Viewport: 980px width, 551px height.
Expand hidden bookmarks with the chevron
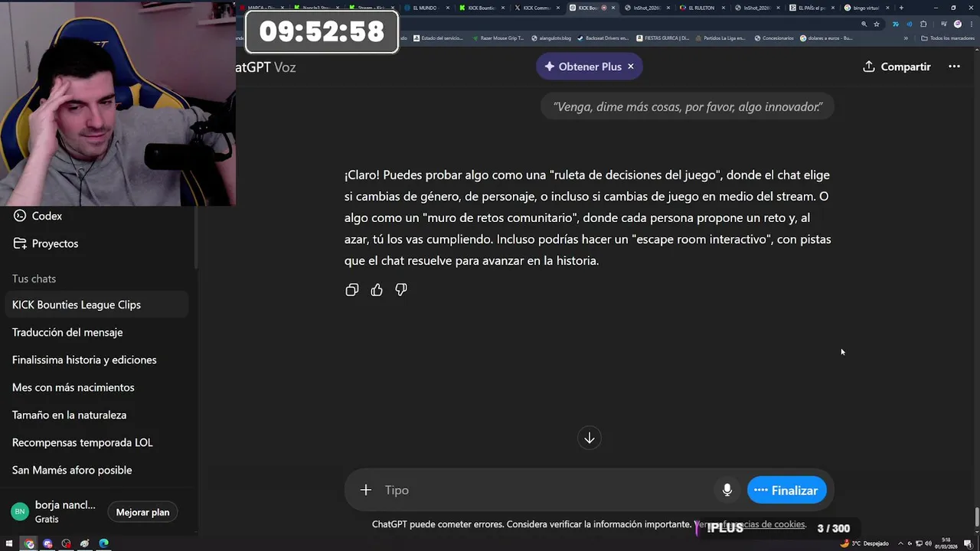coord(906,37)
